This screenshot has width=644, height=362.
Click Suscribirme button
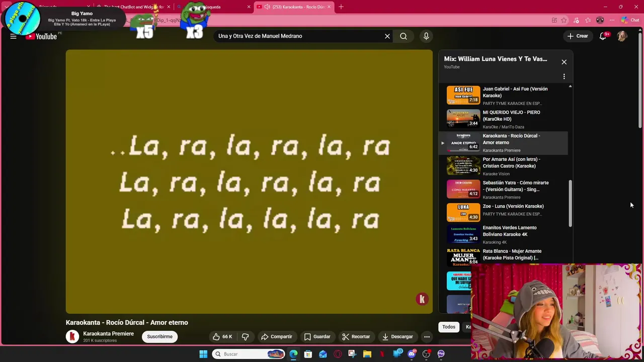tap(159, 337)
